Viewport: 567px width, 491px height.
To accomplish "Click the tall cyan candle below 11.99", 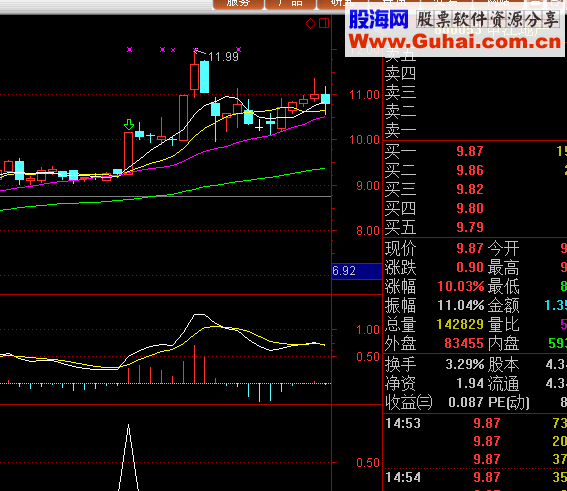I will pyautogui.click(x=204, y=77).
